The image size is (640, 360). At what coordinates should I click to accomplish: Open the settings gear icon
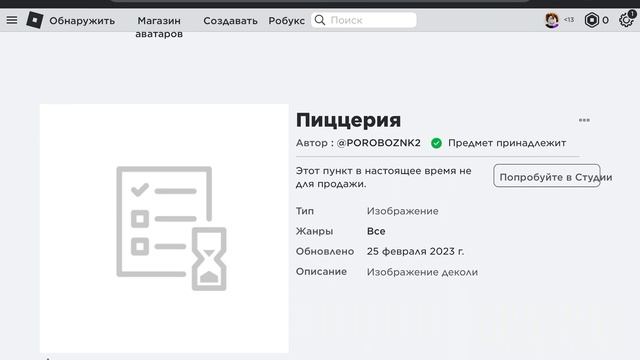[x=626, y=20]
